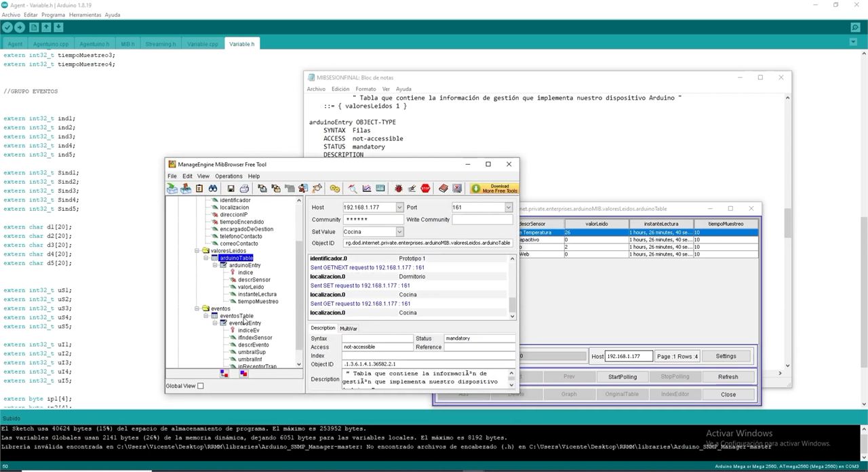Toggle the Global View checkbox
The height and width of the screenshot is (472, 868).
pos(200,386)
